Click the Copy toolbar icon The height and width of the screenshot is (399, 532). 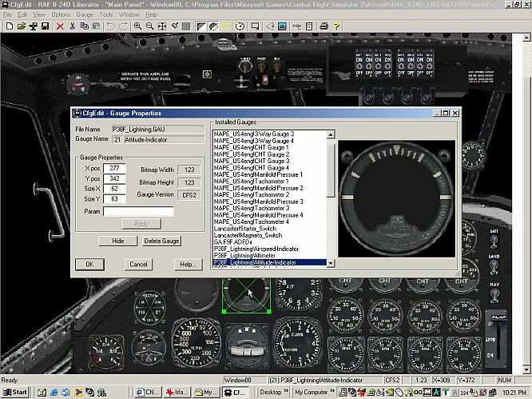click(84, 26)
